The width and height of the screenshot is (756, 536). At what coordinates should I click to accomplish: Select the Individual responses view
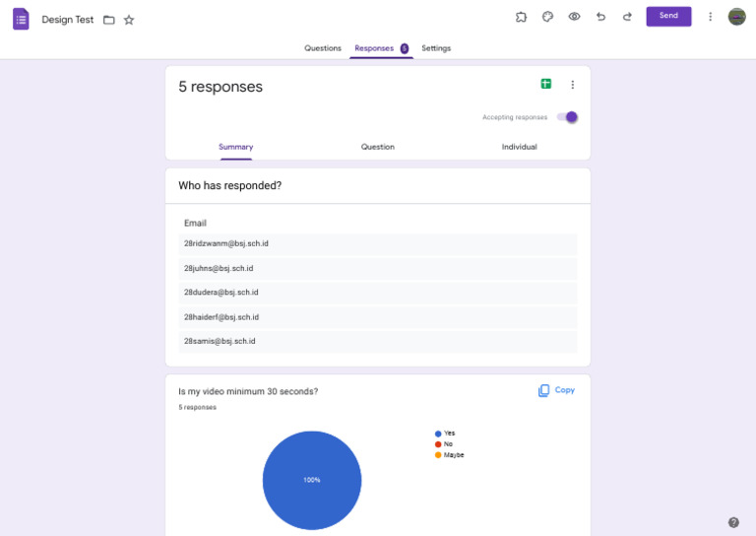tap(520, 147)
